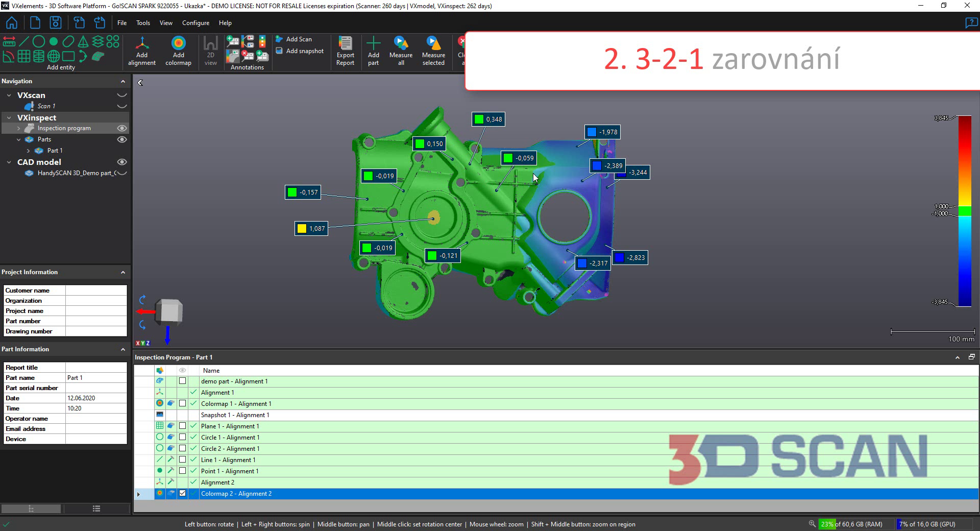Toggle visibility of CAD model

point(122,162)
